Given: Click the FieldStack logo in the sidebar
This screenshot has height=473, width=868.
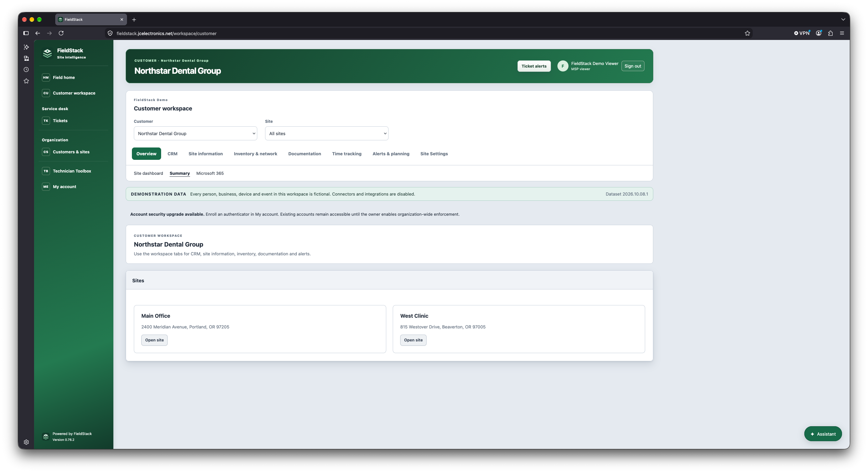Looking at the screenshot, I should pos(47,53).
